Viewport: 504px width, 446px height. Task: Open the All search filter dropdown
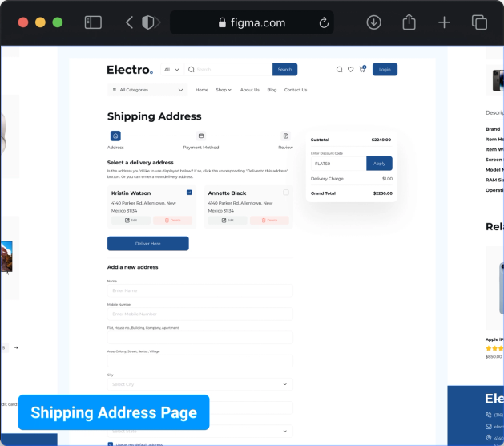coord(172,70)
